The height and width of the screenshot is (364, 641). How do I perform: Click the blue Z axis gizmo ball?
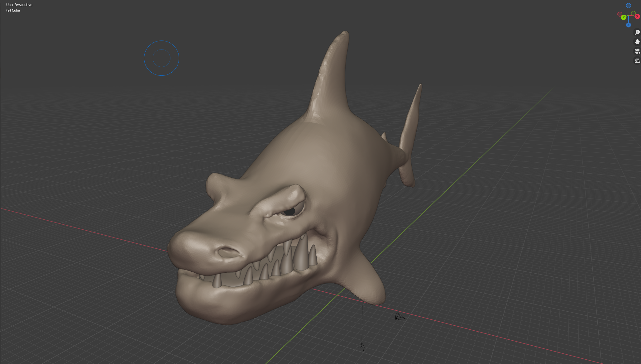629,25
